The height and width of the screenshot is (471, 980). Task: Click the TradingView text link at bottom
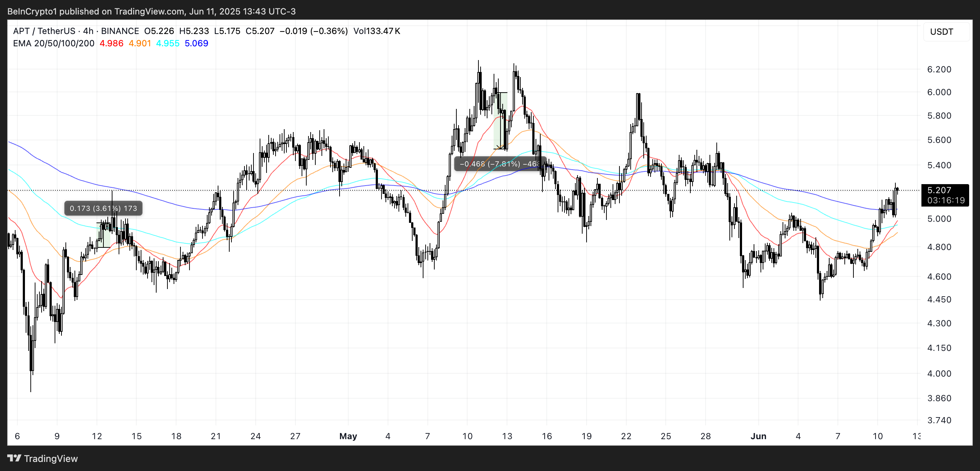point(51,458)
